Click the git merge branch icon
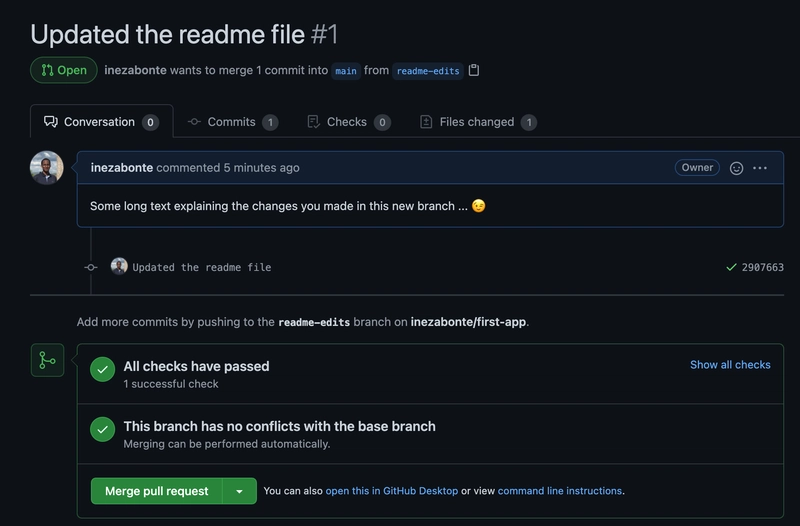The height and width of the screenshot is (526, 800). click(x=47, y=360)
